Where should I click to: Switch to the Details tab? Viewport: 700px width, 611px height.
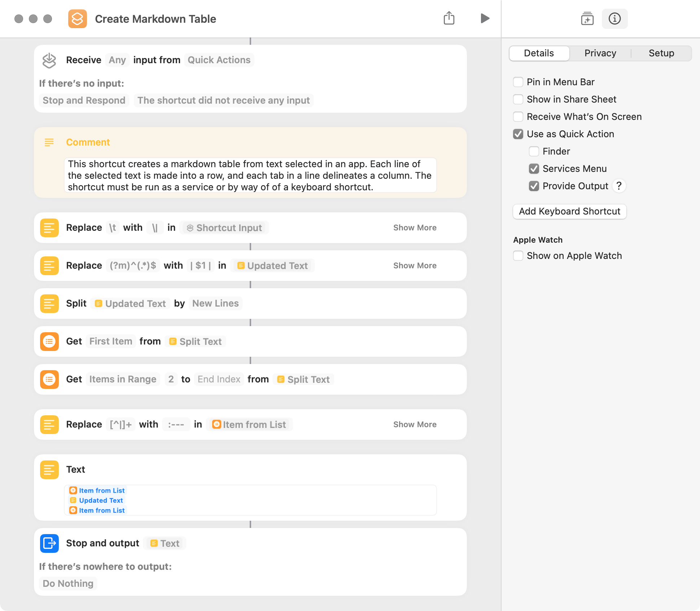(539, 53)
